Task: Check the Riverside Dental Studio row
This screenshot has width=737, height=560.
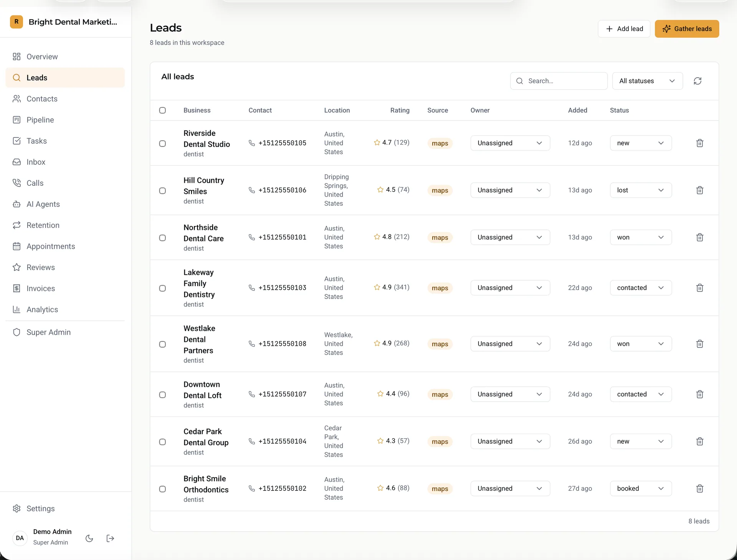Action: (x=162, y=144)
